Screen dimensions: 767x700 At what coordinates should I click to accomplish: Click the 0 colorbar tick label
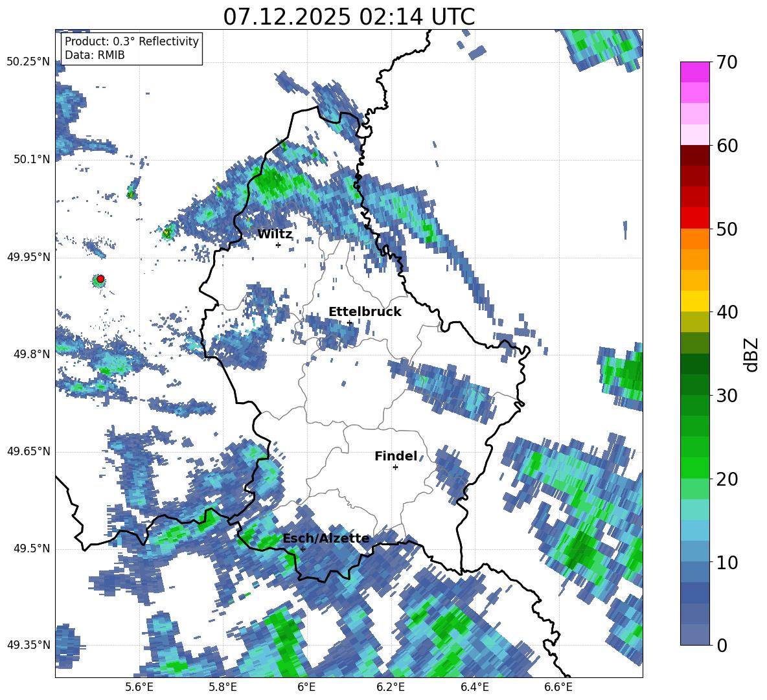722,645
